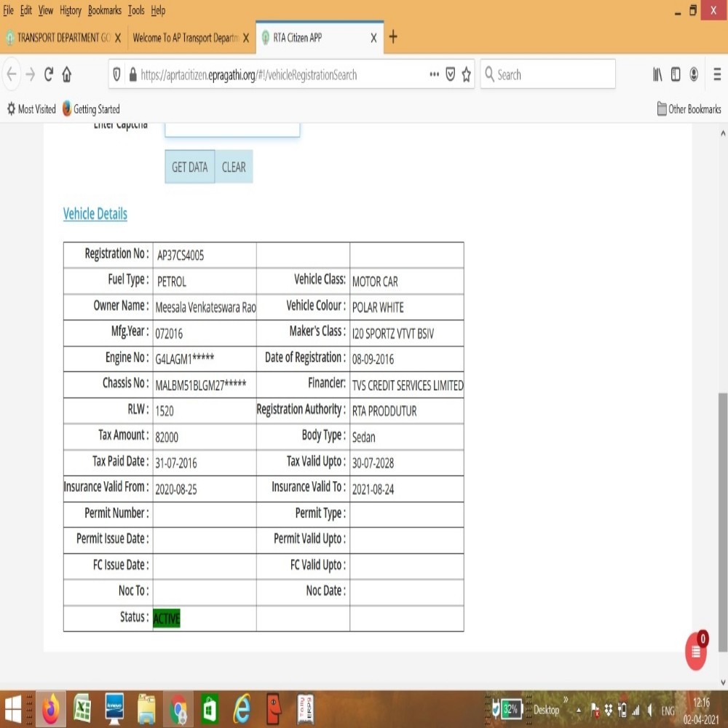Expand the Desktop toolbar chevron
Screen dimensions: 728x728
pyautogui.click(x=566, y=699)
